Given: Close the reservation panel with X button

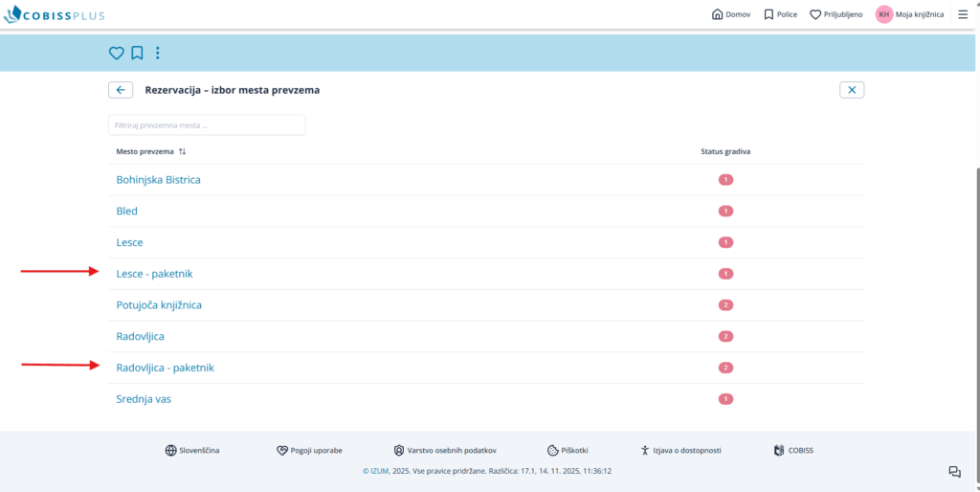Looking at the screenshot, I should (852, 90).
